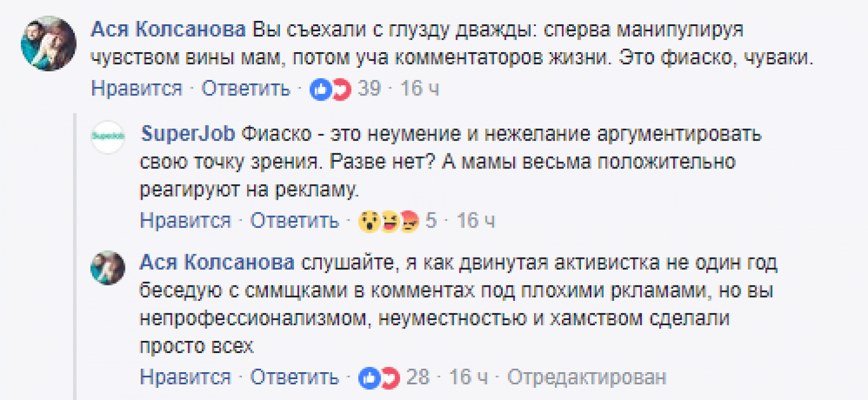Open the SuperJob profile name link
The height and width of the screenshot is (400, 868).
point(188,134)
